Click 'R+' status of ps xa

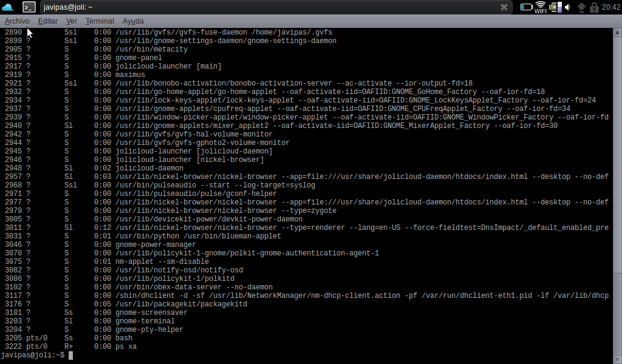click(69, 346)
